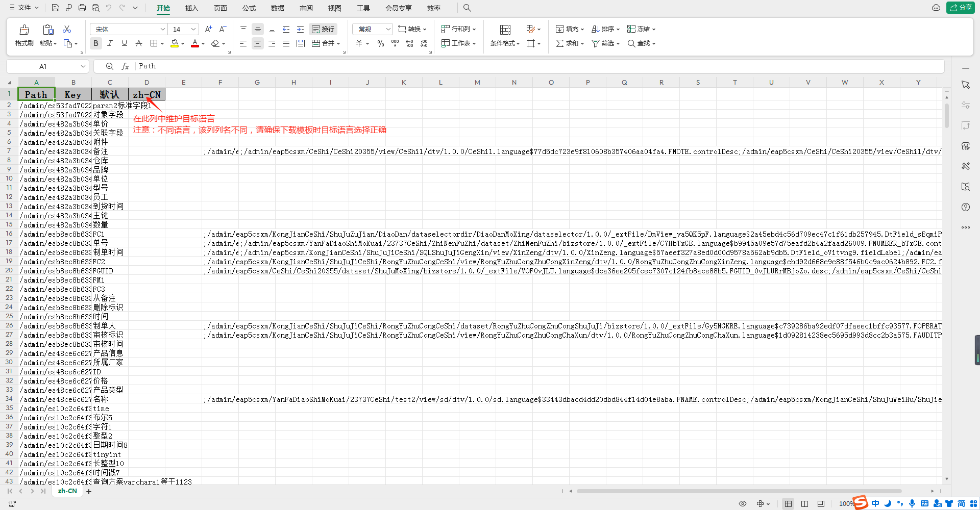
Task: Toggle wrap text (换行) button
Action: tap(323, 29)
